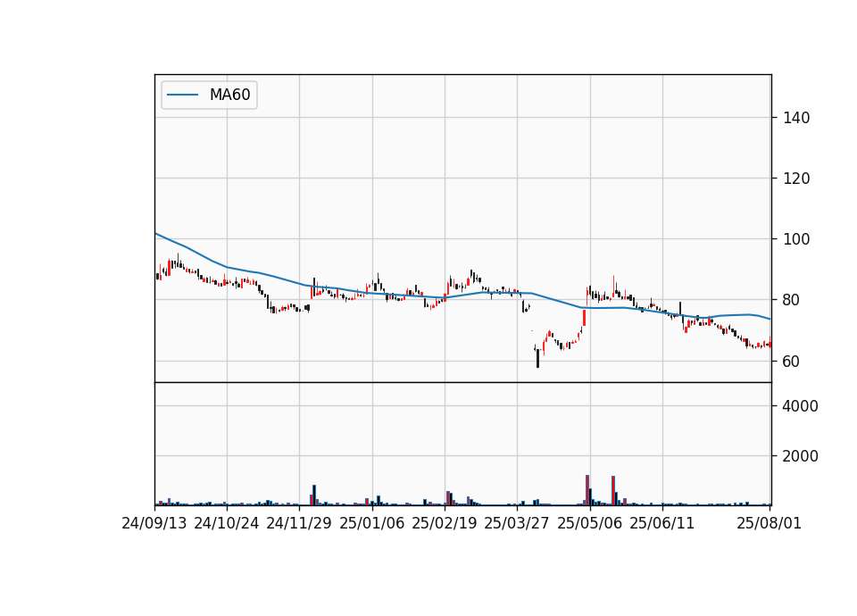Click the 2000 volume axis label

tap(800, 456)
